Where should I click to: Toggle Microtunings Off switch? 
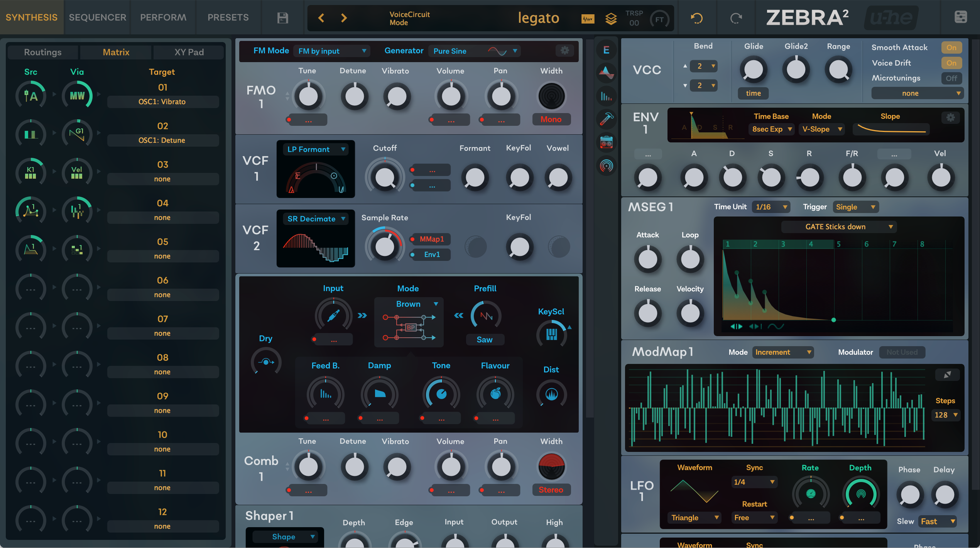click(951, 78)
